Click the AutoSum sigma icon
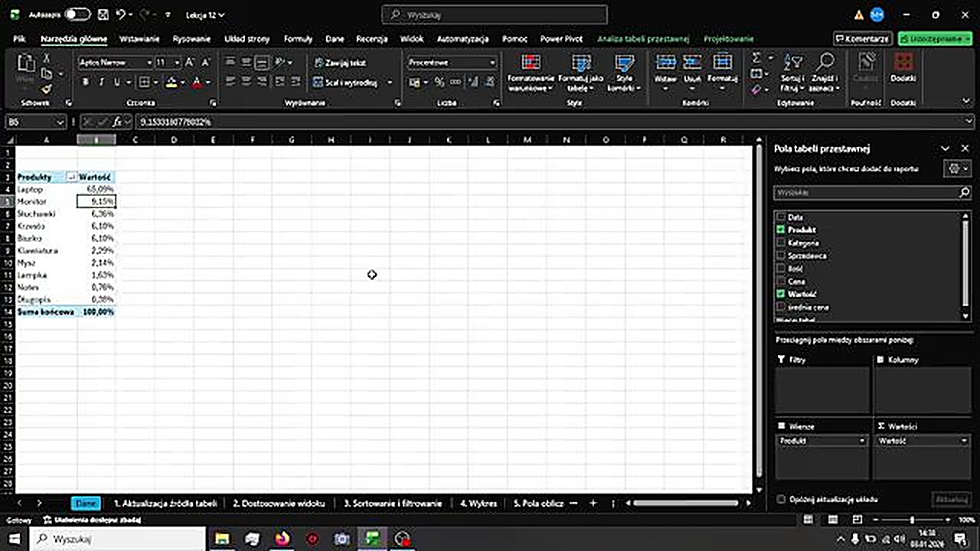The width and height of the screenshot is (980, 551). [x=756, y=58]
